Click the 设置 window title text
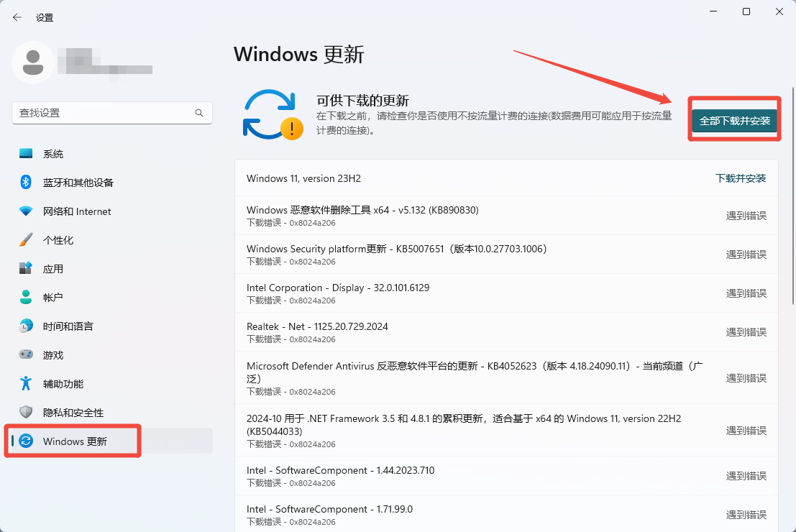 pos(45,17)
